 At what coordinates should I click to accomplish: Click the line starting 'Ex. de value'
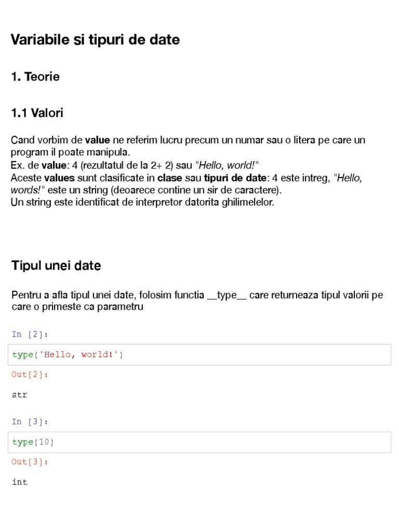(135, 165)
